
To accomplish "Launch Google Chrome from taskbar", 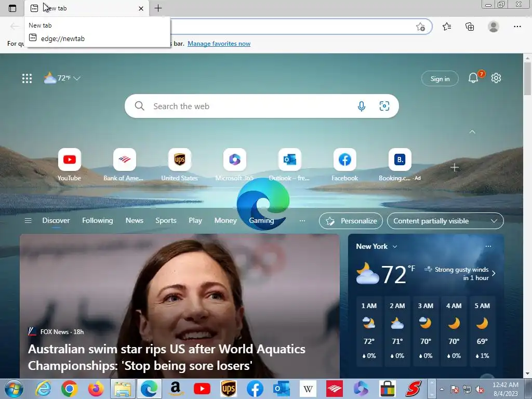I will pyautogui.click(x=70, y=389).
